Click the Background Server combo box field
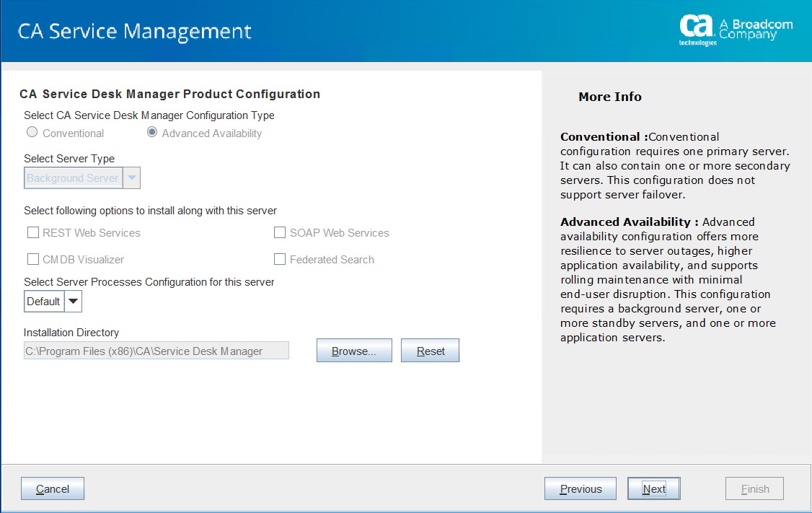Screen dimensions: 812x513 (x=73, y=178)
